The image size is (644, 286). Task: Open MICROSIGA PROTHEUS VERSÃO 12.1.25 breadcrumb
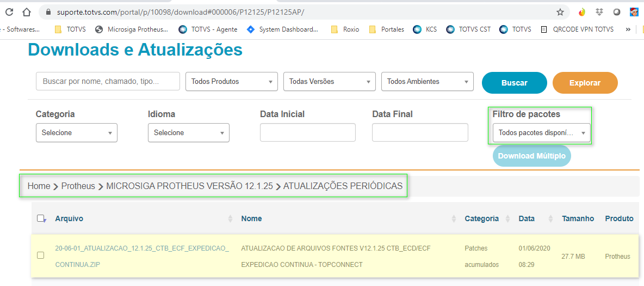click(x=190, y=186)
